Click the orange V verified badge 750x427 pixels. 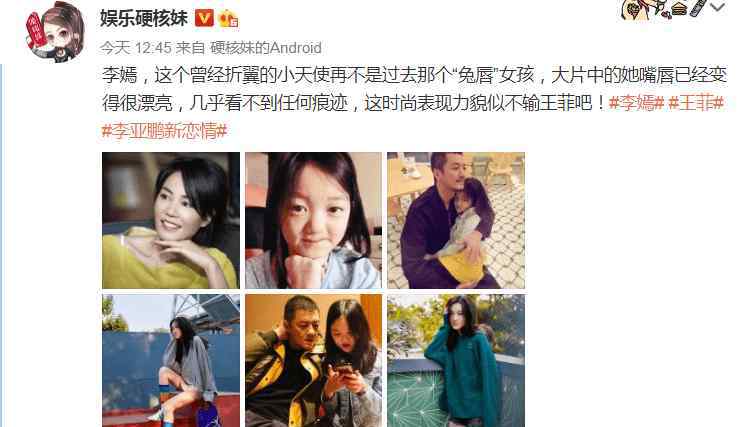tap(204, 19)
